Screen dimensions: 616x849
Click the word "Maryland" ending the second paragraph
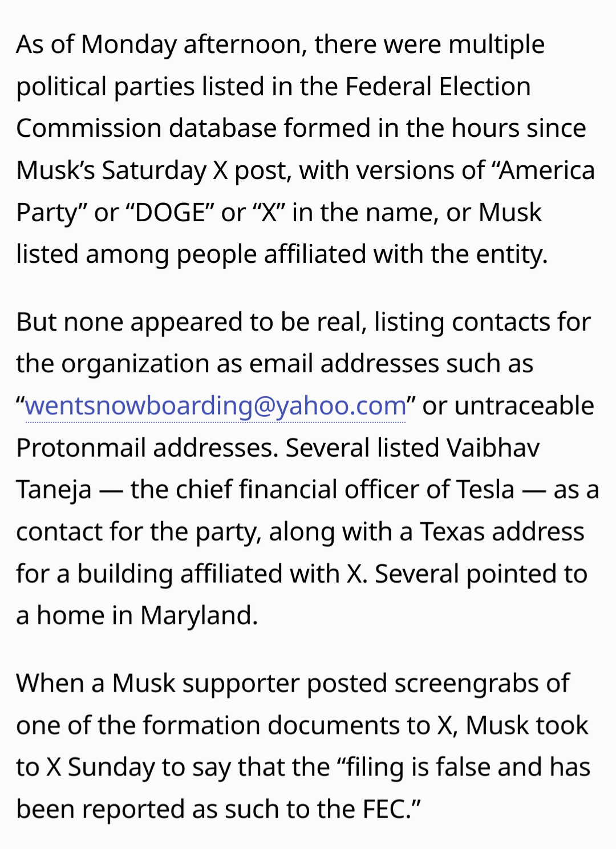pyautogui.click(x=198, y=616)
